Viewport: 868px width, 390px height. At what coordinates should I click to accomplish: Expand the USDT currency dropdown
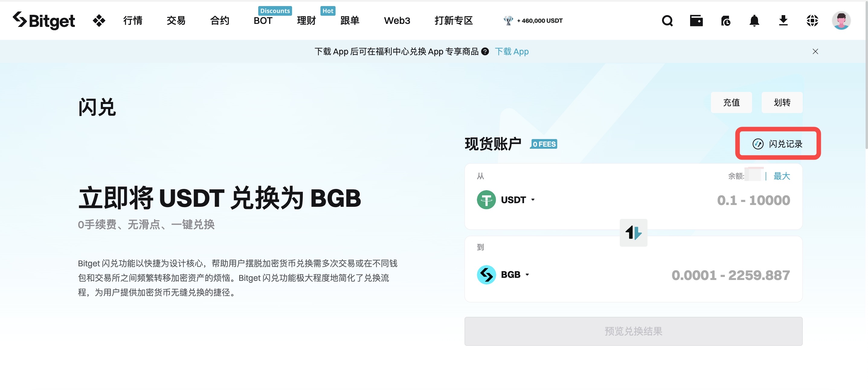point(518,200)
